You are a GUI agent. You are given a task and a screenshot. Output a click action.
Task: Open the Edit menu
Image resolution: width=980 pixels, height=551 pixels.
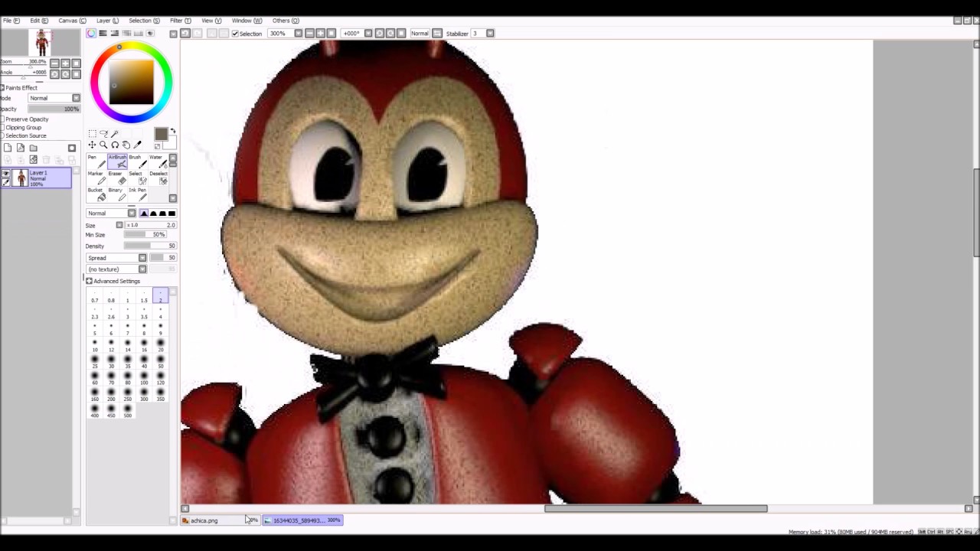(38, 21)
